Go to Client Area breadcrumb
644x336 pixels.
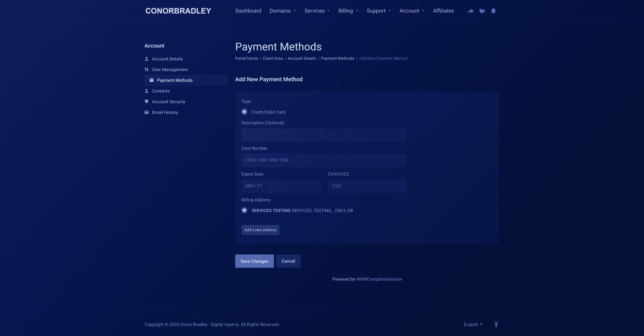pyautogui.click(x=273, y=58)
